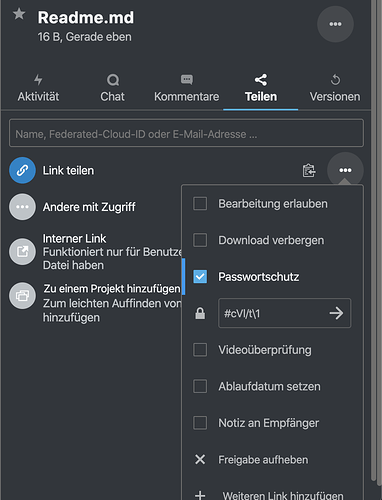382x500 pixels.
Task: Enable Videoüberprüfung checkbox
Action: coord(200,350)
